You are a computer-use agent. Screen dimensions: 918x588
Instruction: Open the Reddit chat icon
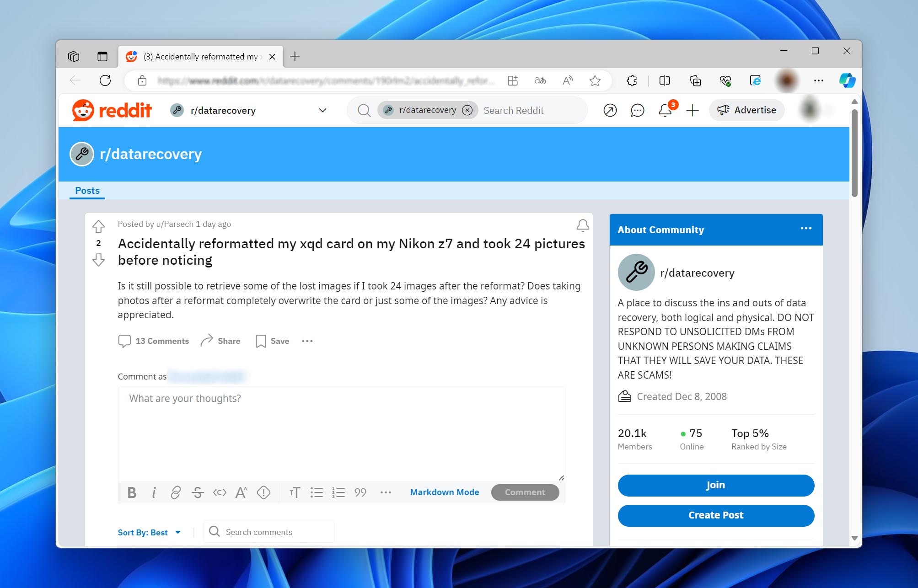(637, 110)
